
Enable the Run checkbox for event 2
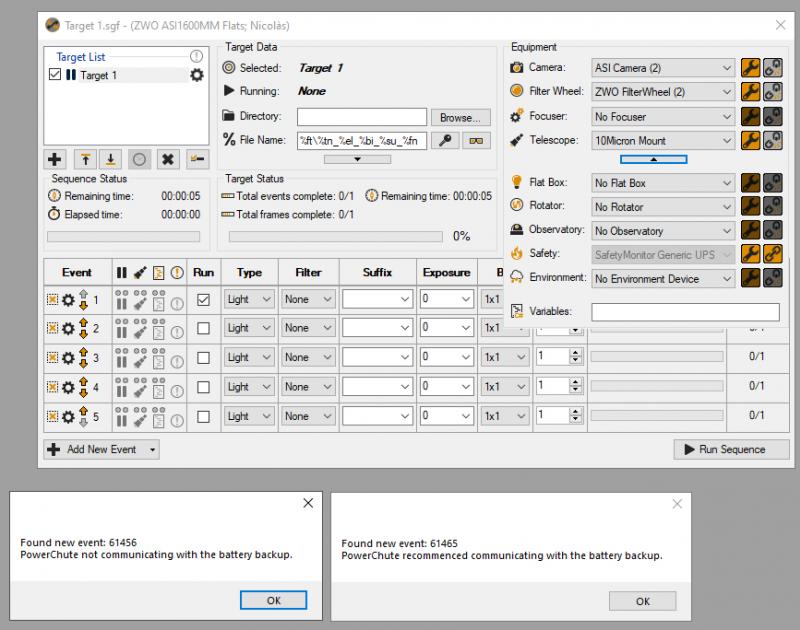point(203,328)
